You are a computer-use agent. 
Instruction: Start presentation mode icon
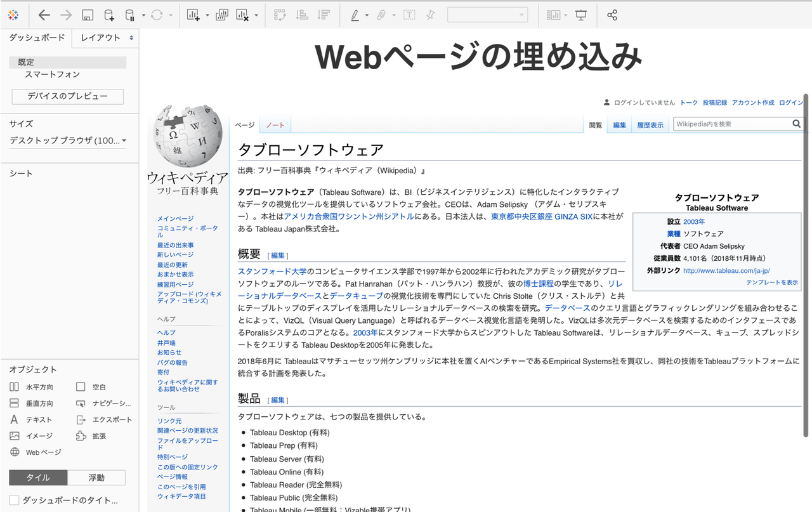(581, 15)
